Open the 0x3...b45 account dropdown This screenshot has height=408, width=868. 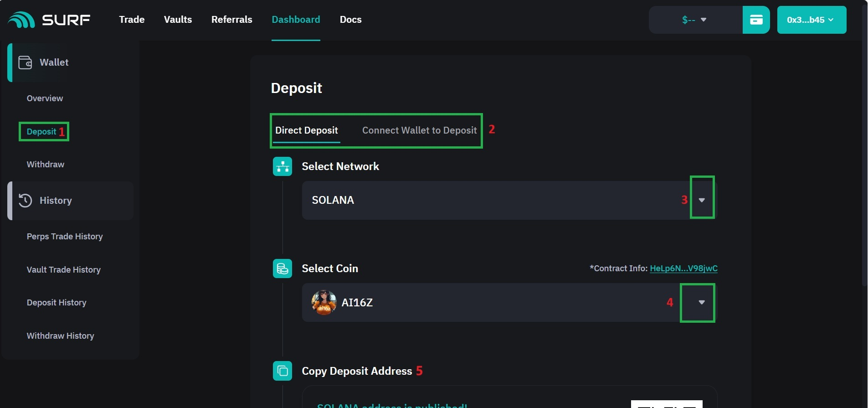point(812,20)
